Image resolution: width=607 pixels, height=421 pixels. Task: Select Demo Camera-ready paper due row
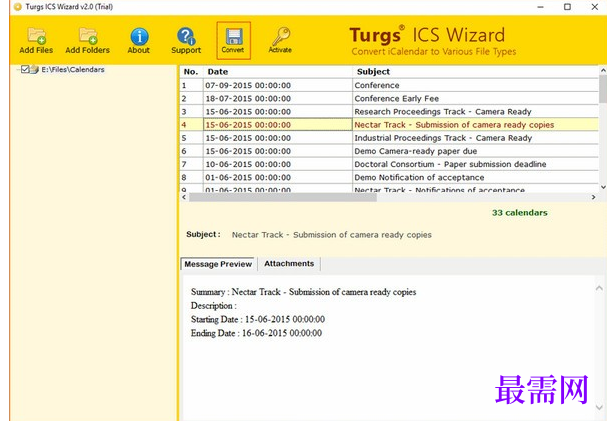pyautogui.click(x=389, y=151)
